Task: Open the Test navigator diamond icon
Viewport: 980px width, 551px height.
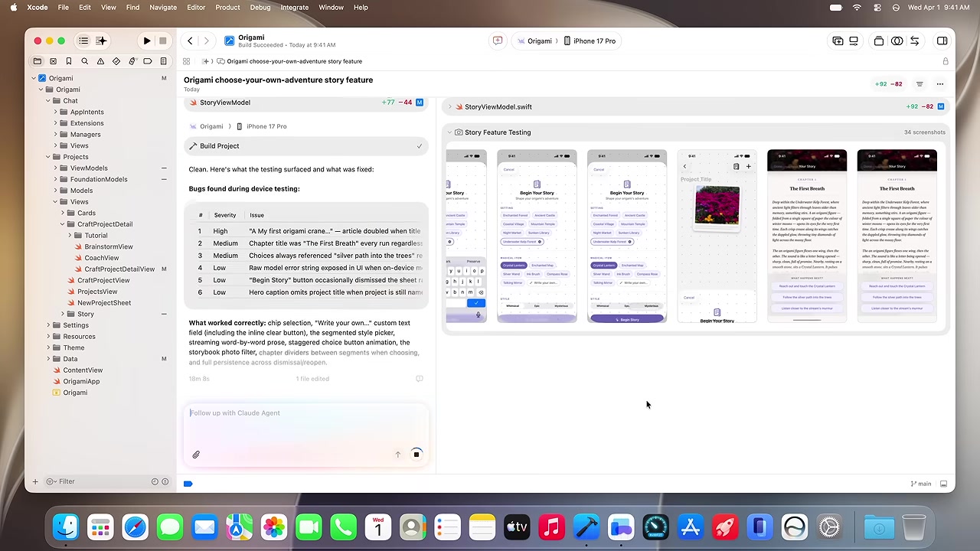Action: point(116,61)
